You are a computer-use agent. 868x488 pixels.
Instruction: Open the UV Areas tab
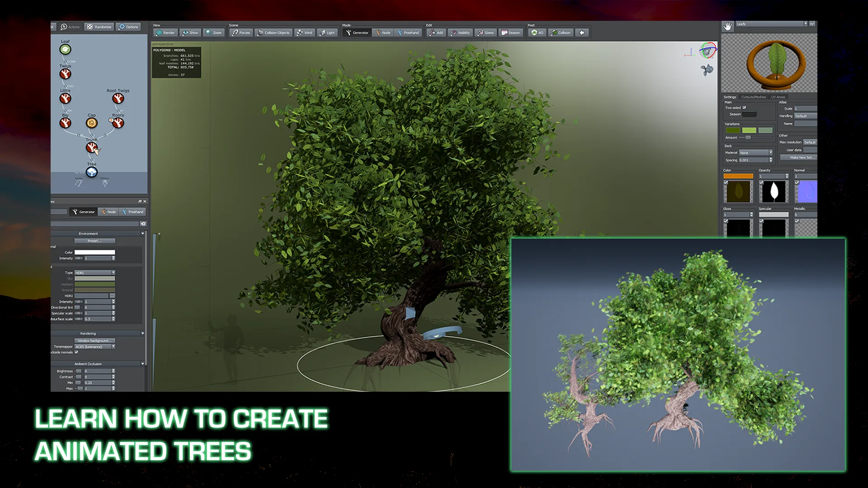[778, 97]
